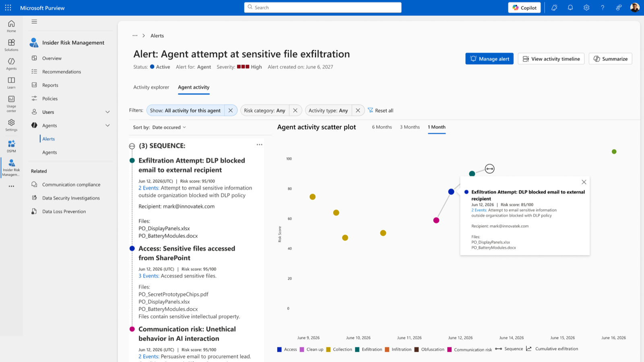Click the Access legend blue swatch

279,350
